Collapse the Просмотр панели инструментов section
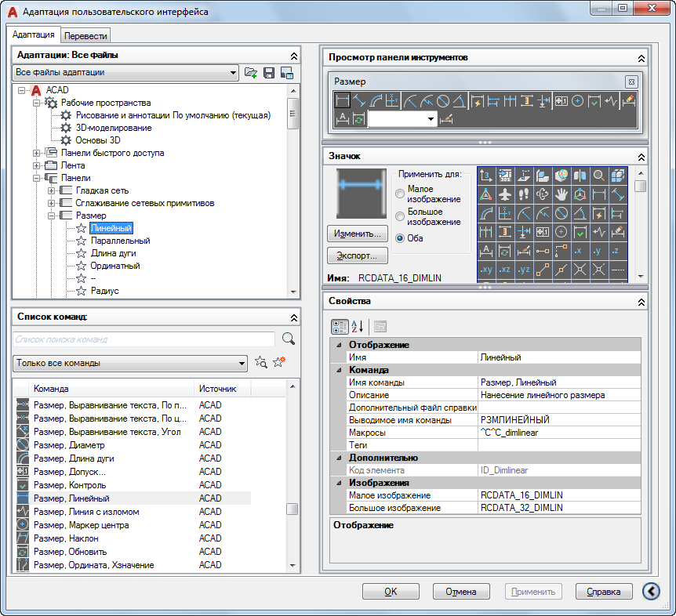The height and width of the screenshot is (616, 676). [641, 58]
